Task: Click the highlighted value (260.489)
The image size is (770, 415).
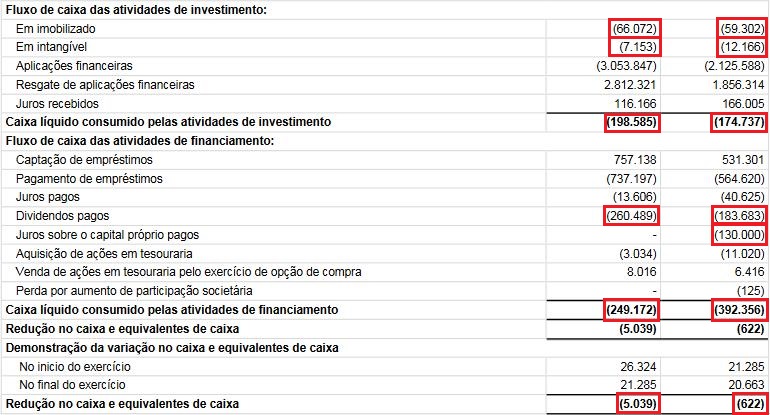Action: pyautogui.click(x=635, y=216)
